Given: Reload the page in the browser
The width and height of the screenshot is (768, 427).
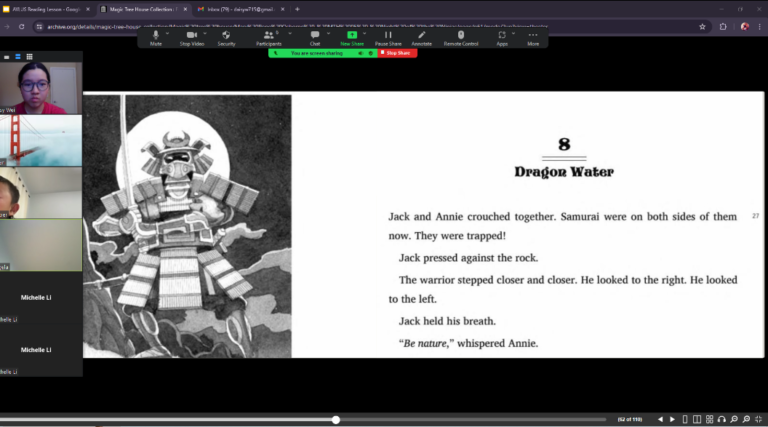Looking at the screenshot, I should tap(22, 27).
